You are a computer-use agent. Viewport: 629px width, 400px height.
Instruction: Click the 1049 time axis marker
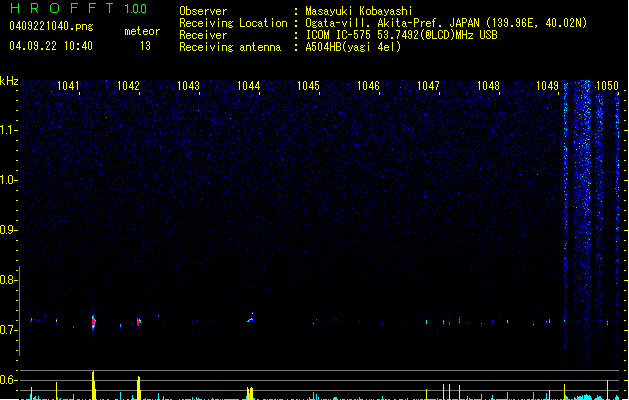(x=548, y=86)
